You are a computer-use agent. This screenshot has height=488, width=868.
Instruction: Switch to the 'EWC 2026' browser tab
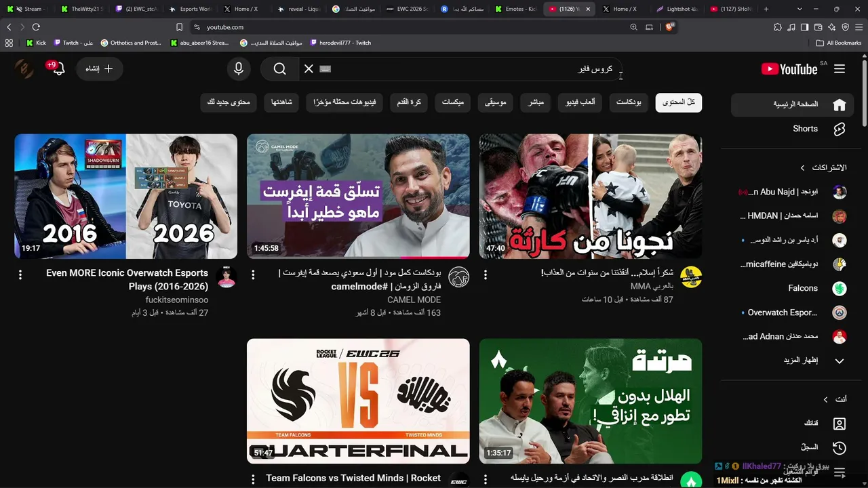point(407,9)
